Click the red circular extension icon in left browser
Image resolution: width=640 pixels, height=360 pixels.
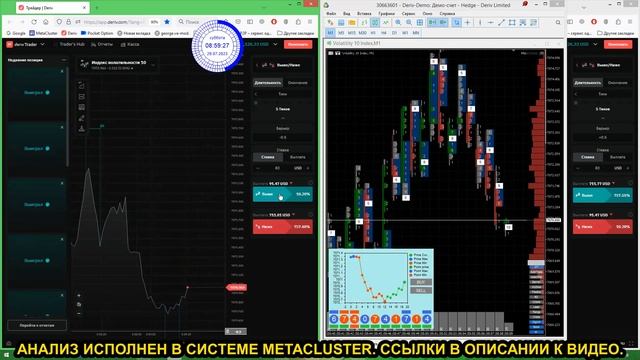point(274,22)
